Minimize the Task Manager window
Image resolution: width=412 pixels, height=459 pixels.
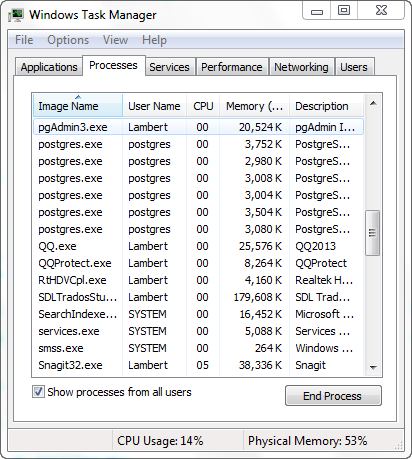(x=317, y=12)
